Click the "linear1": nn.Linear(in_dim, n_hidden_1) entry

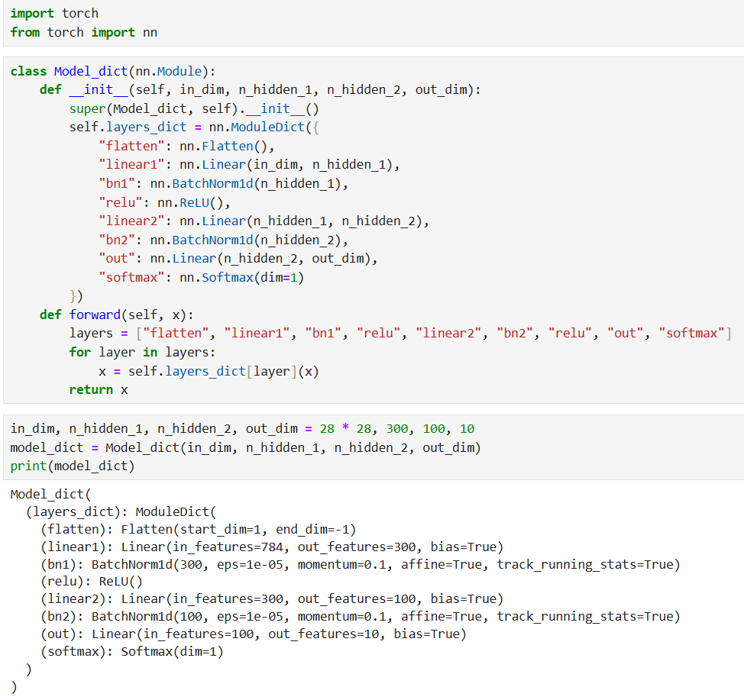tap(249, 165)
